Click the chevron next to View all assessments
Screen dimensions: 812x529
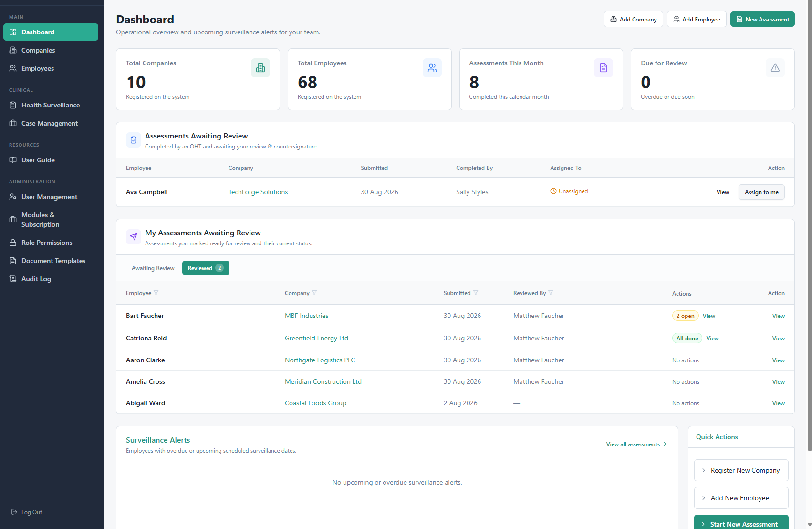pos(665,444)
